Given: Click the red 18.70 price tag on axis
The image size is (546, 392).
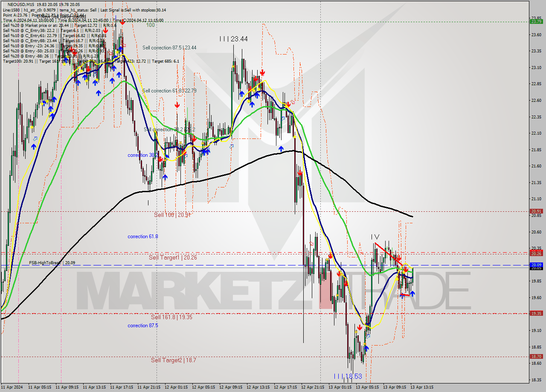Looking at the screenshot, I should coord(536,357).
